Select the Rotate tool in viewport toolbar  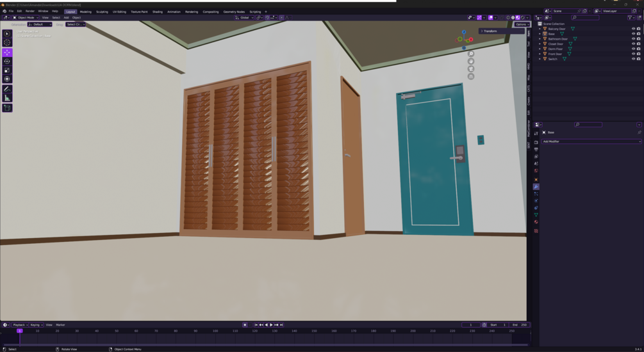click(x=7, y=61)
